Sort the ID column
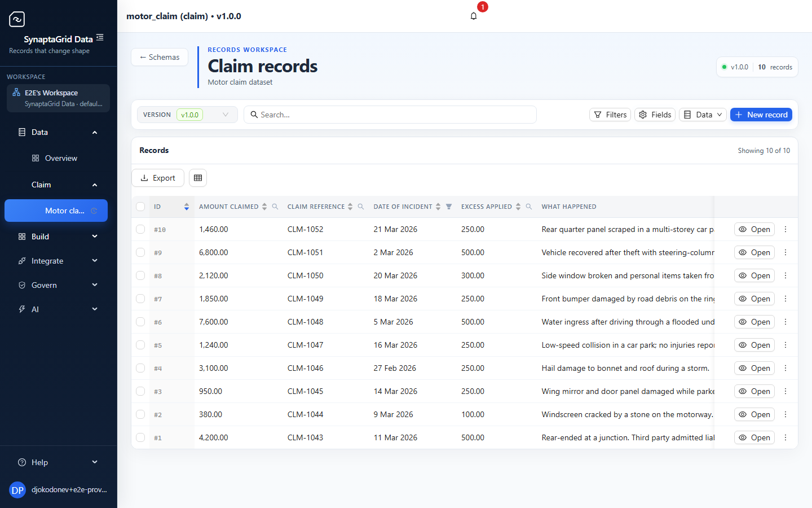Screen dimensions: 812x508 click(x=187, y=207)
